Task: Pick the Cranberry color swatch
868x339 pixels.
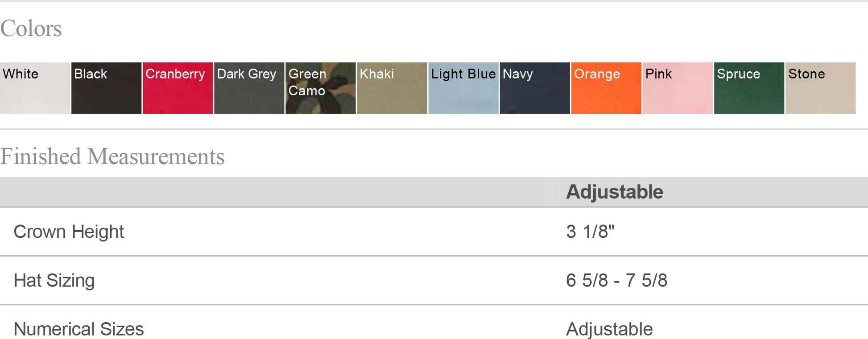Action: [x=178, y=88]
